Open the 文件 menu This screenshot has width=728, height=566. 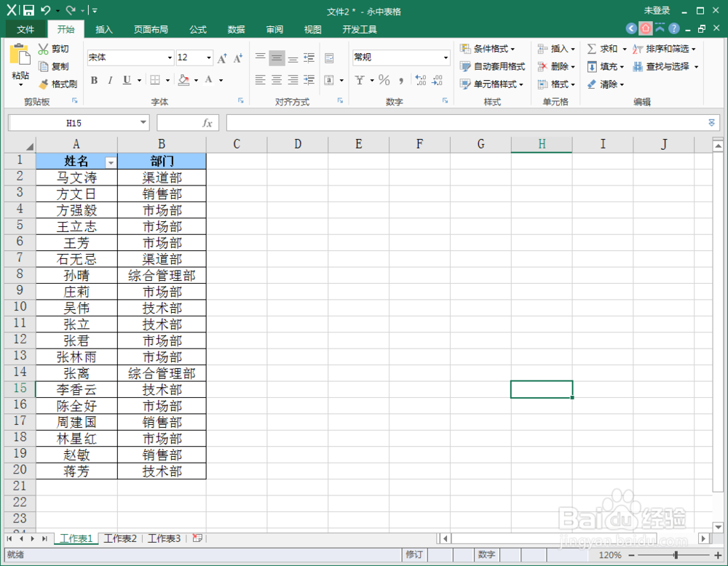click(x=25, y=29)
